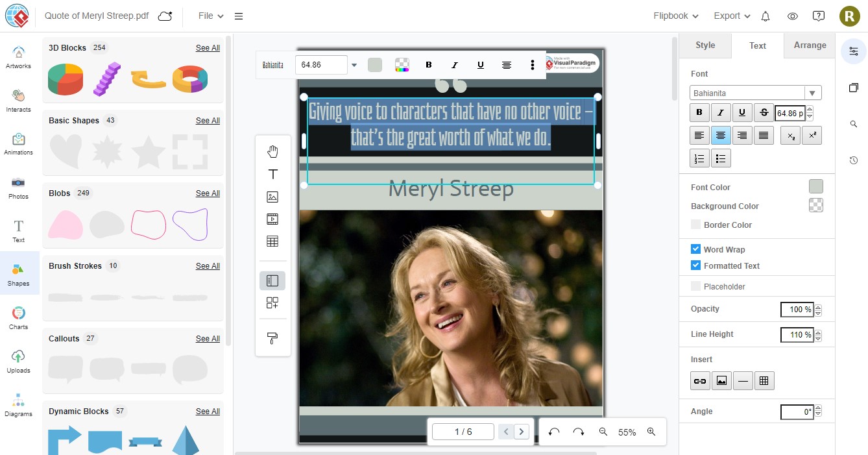Viewport: 868px width, 455px height.
Task: Select the text tool in floating toolbar
Action: point(272,174)
